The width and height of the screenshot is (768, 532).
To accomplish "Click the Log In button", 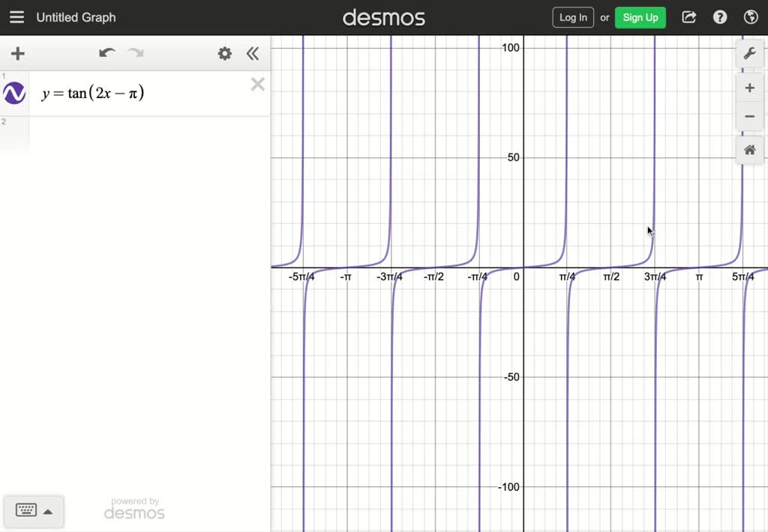I will point(572,17).
